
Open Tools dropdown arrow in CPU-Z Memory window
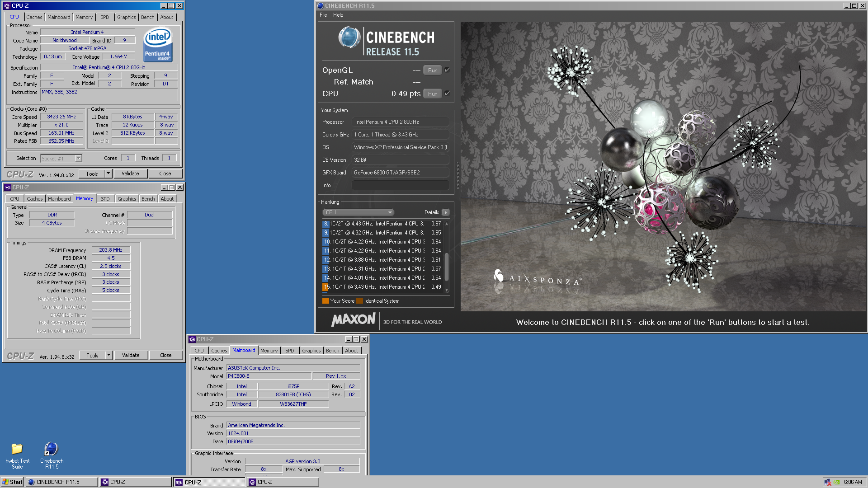tap(108, 355)
